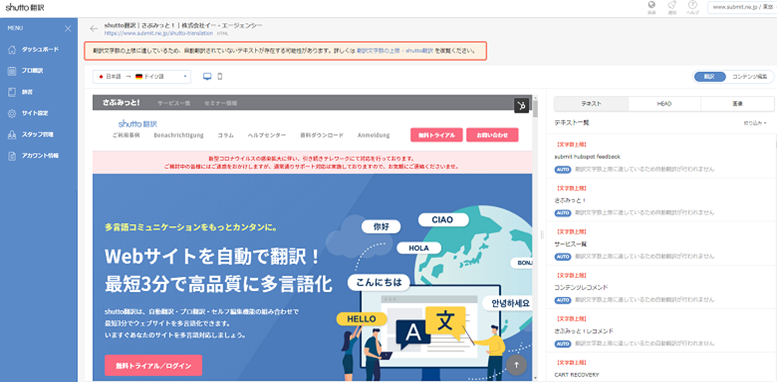This screenshot has height=382, width=777.
Task: Click the scroll-to-top arrow button in preview
Action: (516, 365)
